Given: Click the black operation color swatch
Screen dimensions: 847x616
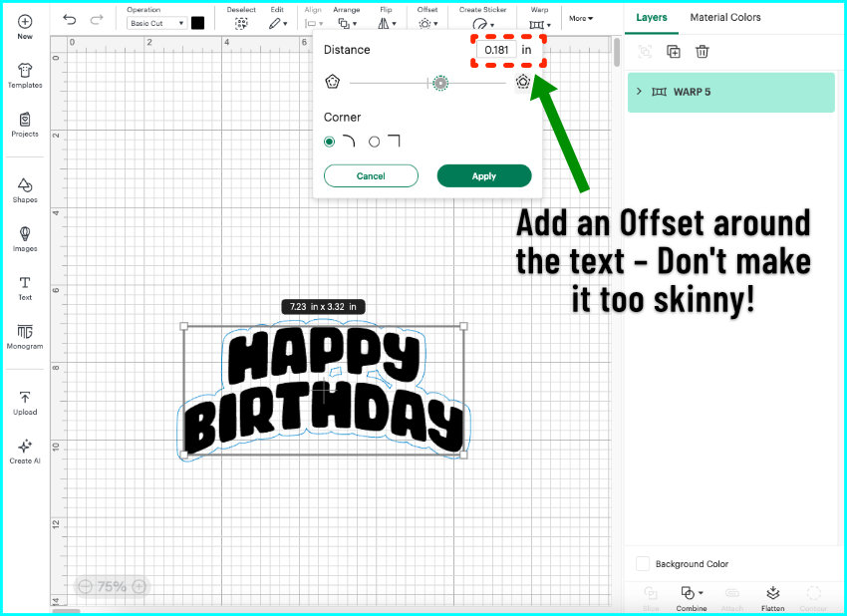Looking at the screenshot, I should [197, 23].
